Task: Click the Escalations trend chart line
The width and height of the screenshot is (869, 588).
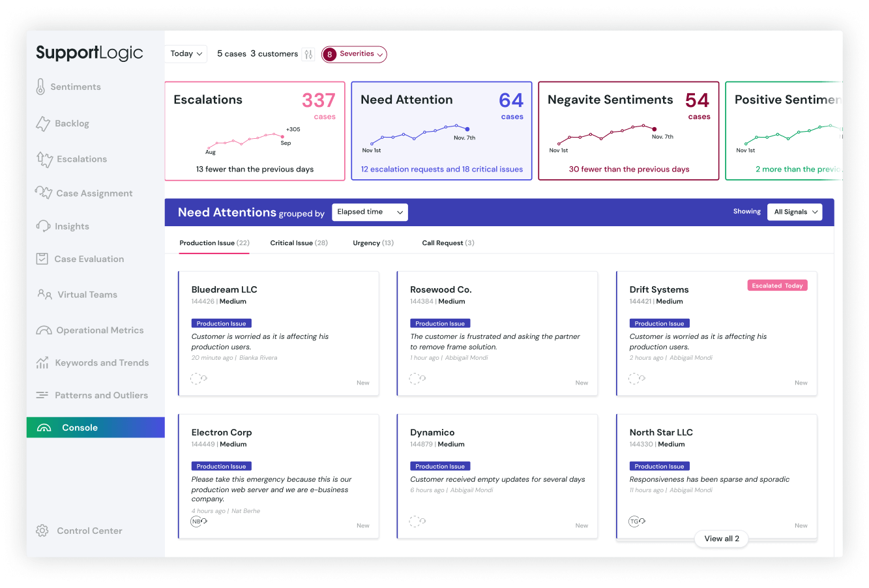Action: [245, 141]
